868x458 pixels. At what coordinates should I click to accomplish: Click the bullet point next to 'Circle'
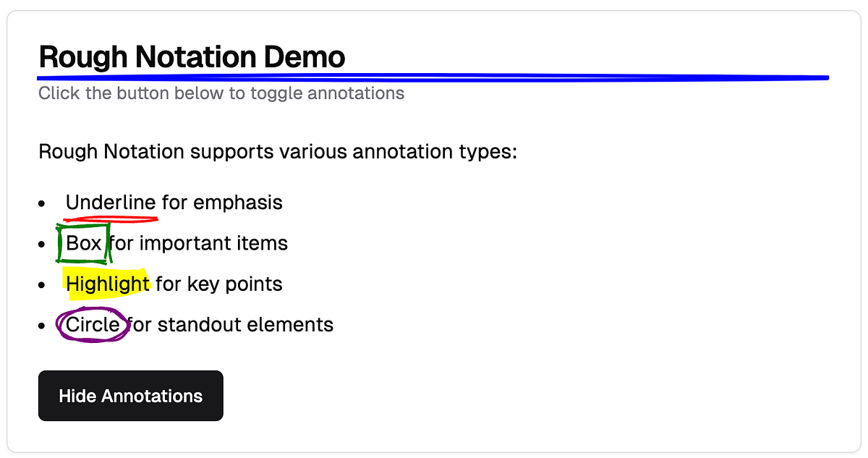(41, 326)
